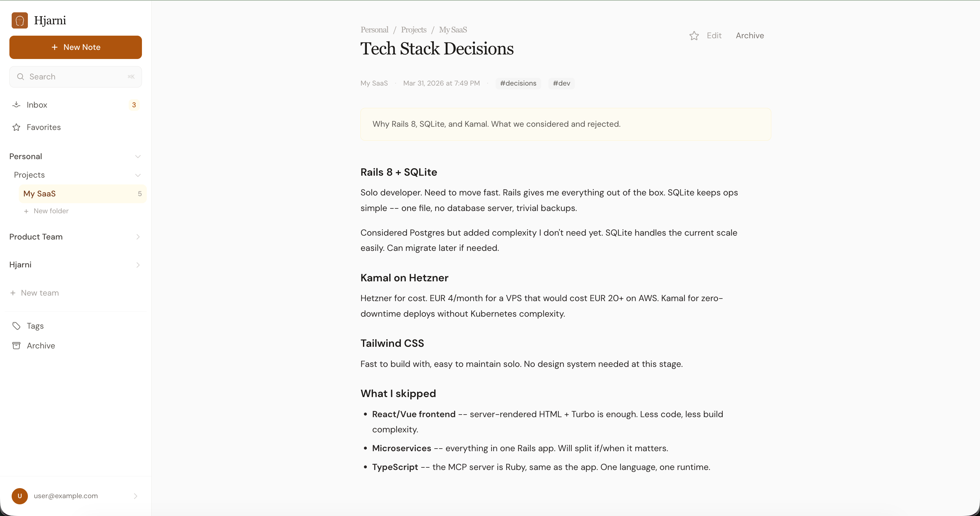Collapse the Personal section chevron

(138, 157)
